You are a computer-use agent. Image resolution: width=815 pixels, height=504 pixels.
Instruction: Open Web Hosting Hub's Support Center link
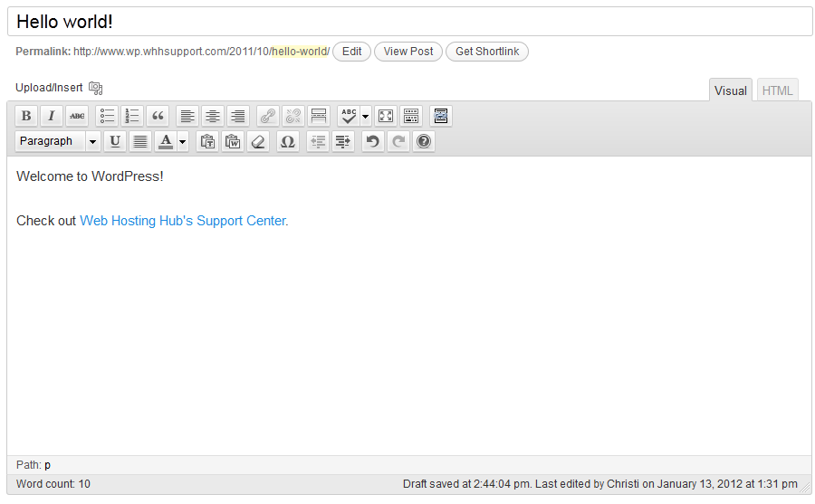pos(184,221)
